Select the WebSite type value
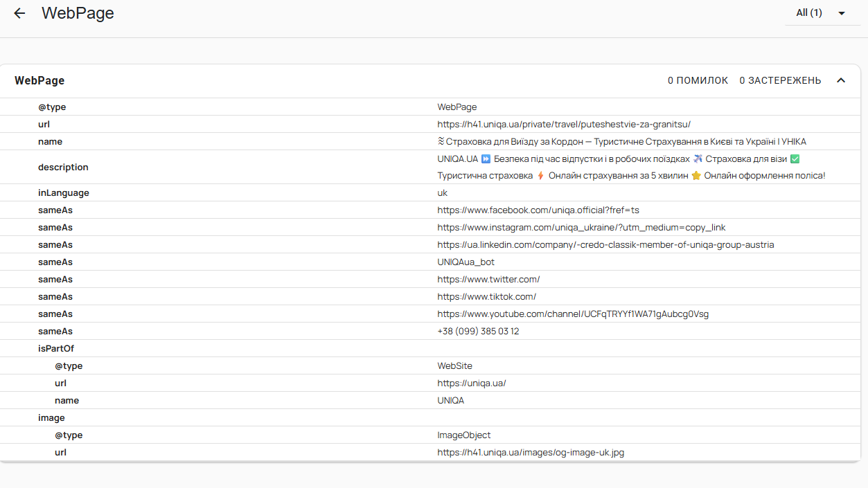 coord(454,366)
